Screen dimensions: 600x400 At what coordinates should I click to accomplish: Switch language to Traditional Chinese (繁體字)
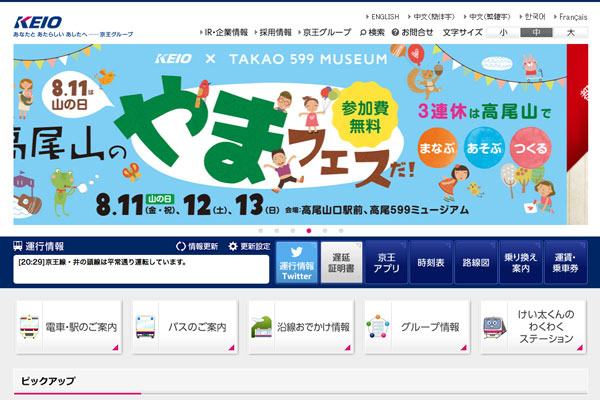pyautogui.click(x=490, y=17)
